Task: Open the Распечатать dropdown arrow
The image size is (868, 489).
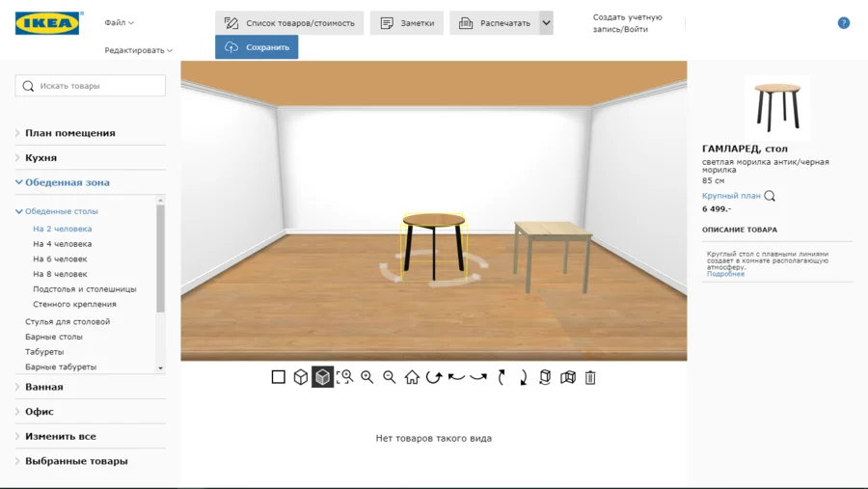Action: pos(546,23)
